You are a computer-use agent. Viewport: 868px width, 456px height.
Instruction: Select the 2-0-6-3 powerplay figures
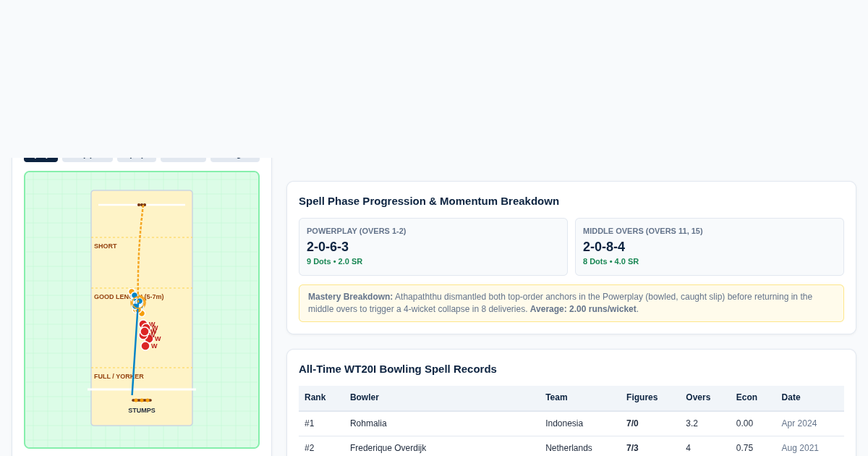tap(328, 247)
